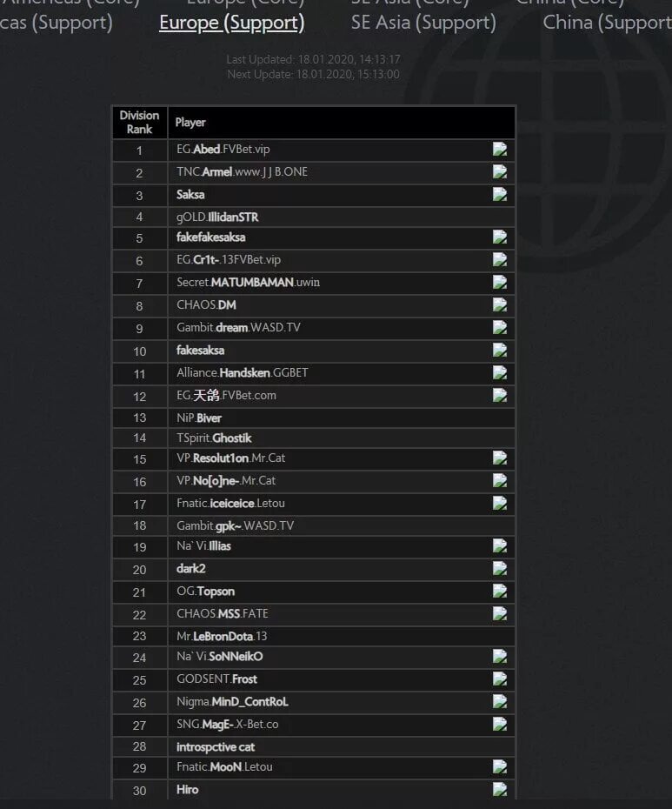Click the flag icon in Hiro's row
Image resolution: width=672 pixels, height=809 pixels.
[500, 789]
